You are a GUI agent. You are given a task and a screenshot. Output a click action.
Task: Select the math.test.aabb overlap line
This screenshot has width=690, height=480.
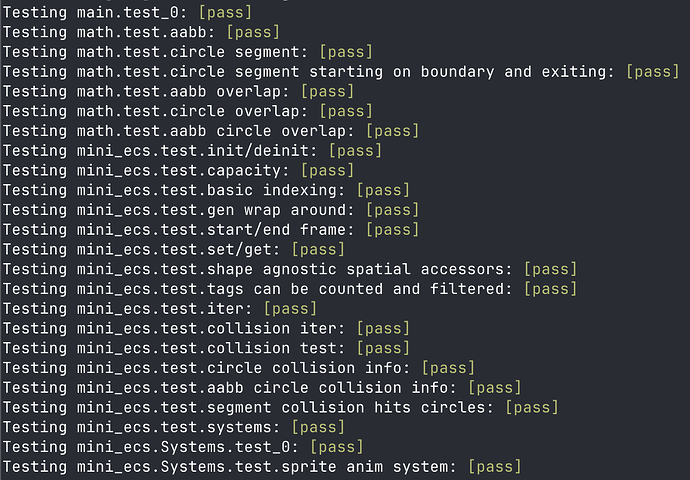point(178,92)
